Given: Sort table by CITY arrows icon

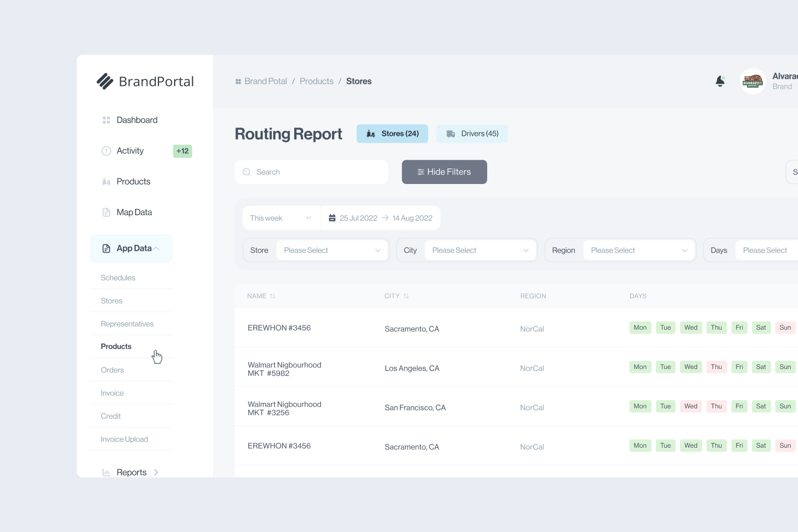Looking at the screenshot, I should pyautogui.click(x=406, y=296).
